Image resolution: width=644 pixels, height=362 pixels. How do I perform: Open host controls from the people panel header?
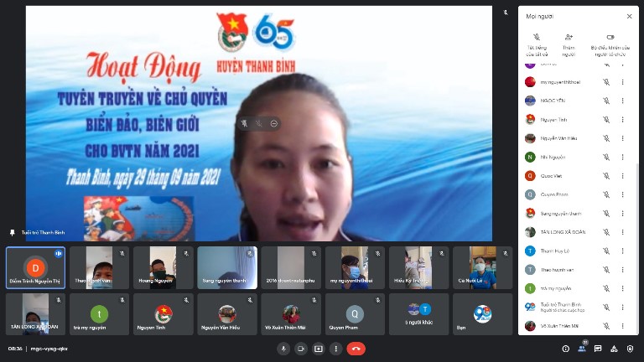click(x=610, y=45)
